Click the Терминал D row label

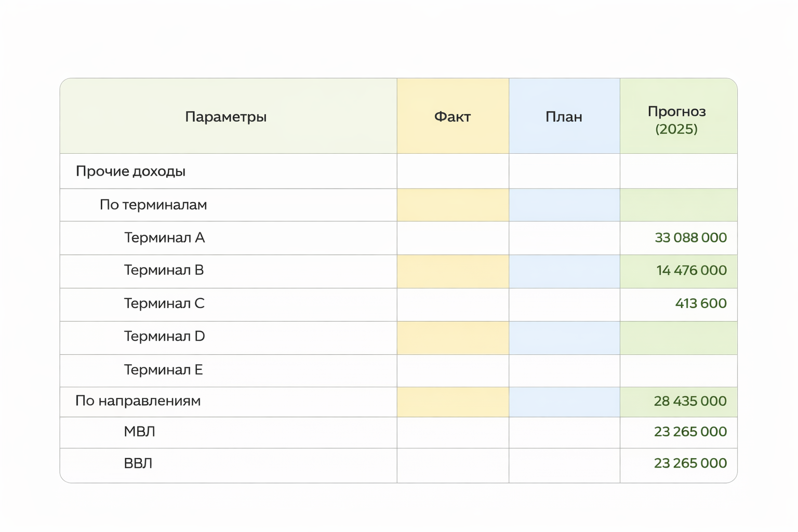[x=164, y=337]
